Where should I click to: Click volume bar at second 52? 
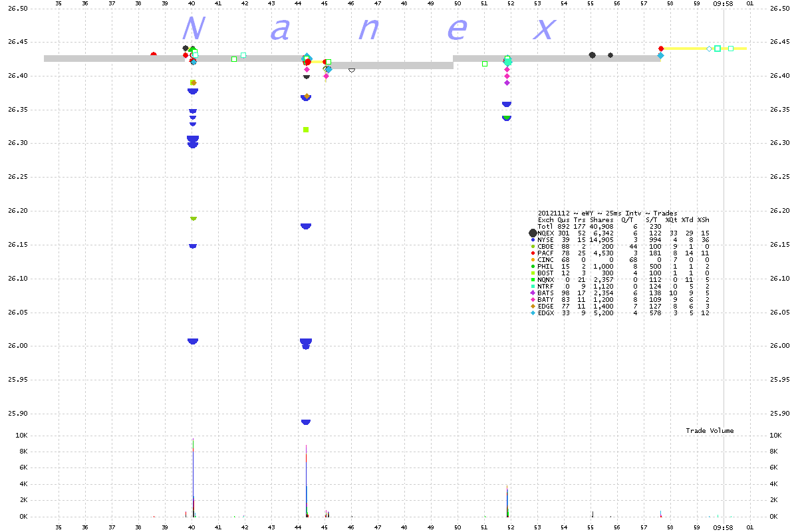tap(507, 501)
